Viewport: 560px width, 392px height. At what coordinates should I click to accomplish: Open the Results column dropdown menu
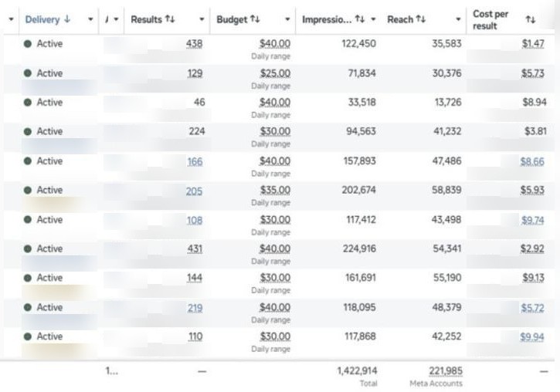pyautogui.click(x=202, y=19)
